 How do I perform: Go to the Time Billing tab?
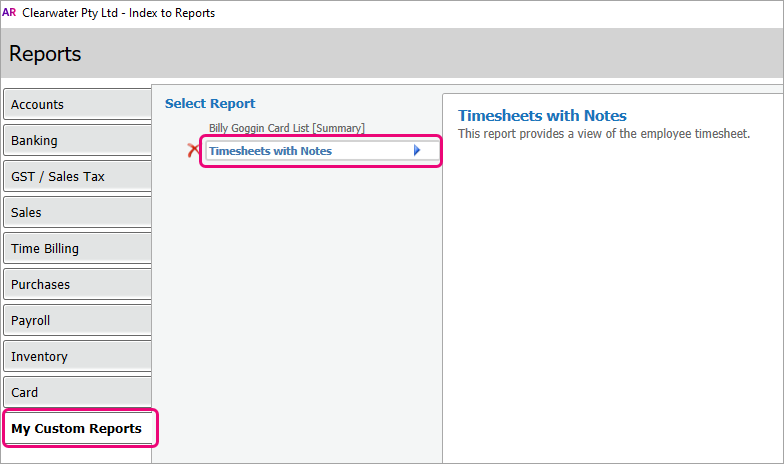(78, 248)
